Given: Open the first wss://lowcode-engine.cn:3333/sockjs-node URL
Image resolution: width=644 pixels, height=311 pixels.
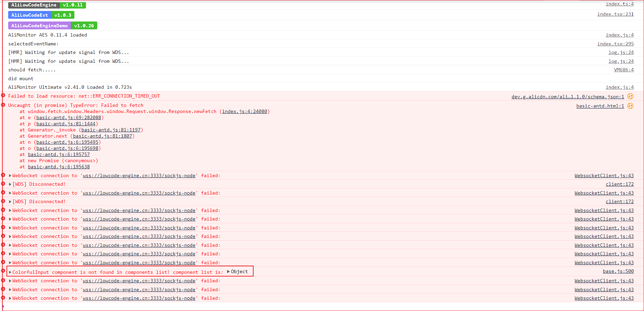Looking at the screenshot, I should pyautogui.click(x=139, y=175).
